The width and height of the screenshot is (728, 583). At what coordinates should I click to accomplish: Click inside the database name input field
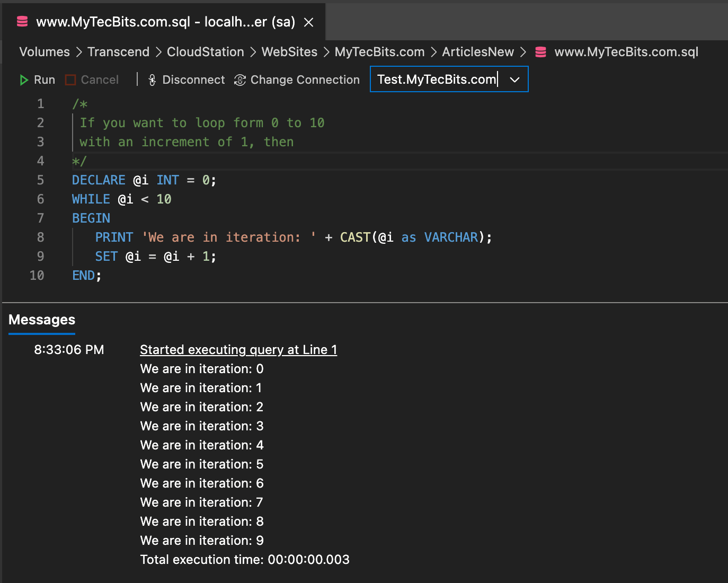[436, 79]
